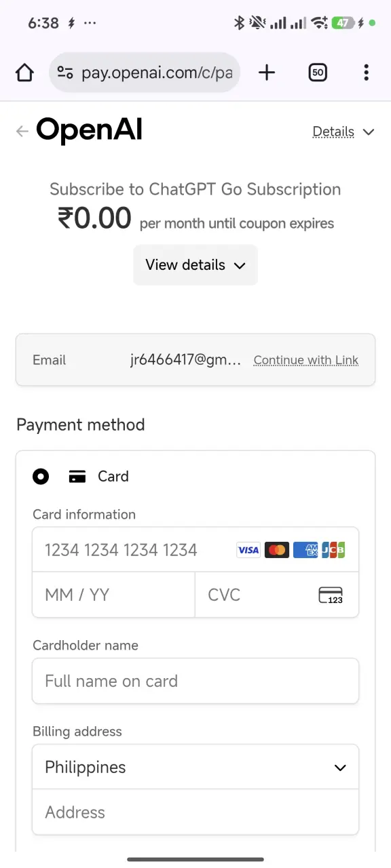Focus the CVC input field

pos(277,595)
